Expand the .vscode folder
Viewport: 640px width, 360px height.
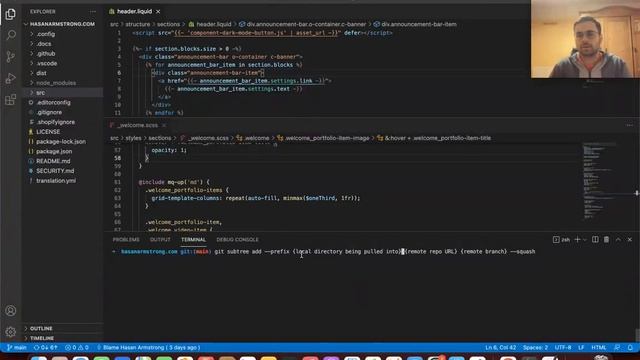point(62,63)
